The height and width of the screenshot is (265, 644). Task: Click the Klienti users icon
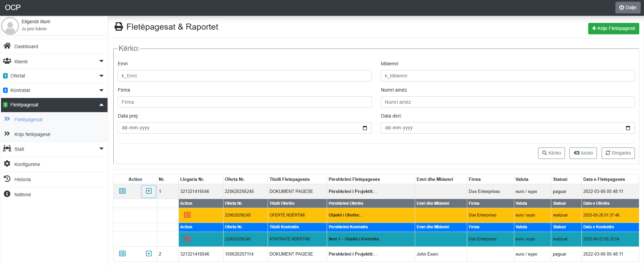click(x=7, y=61)
